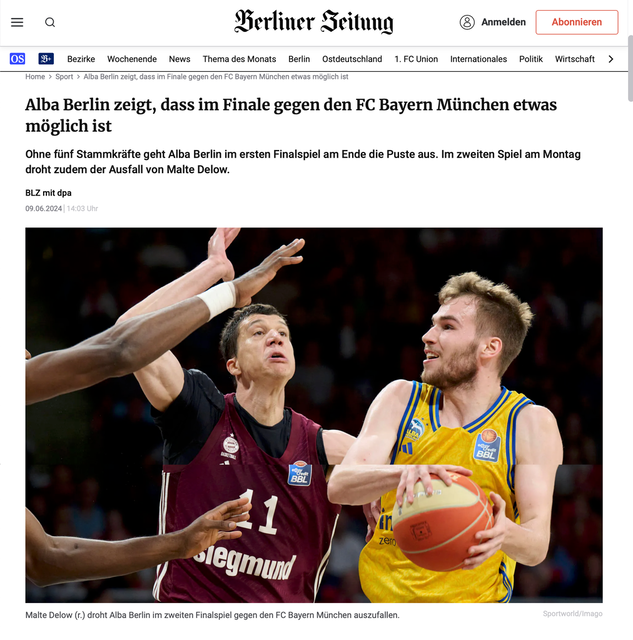Open the Wirtschaft section
The width and height of the screenshot is (633, 640).
click(575, 59)
